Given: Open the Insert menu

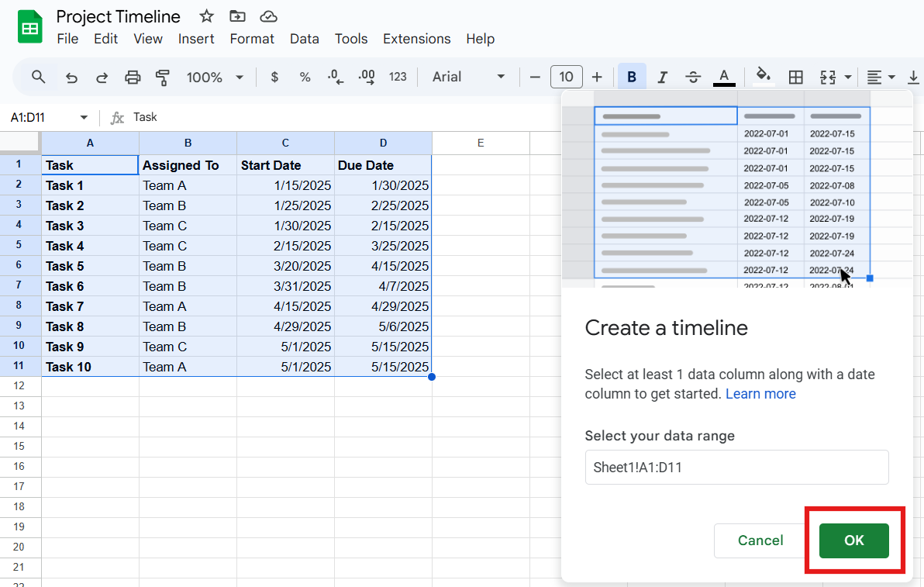Looking at the screenshot, I should tap(196, 39).
